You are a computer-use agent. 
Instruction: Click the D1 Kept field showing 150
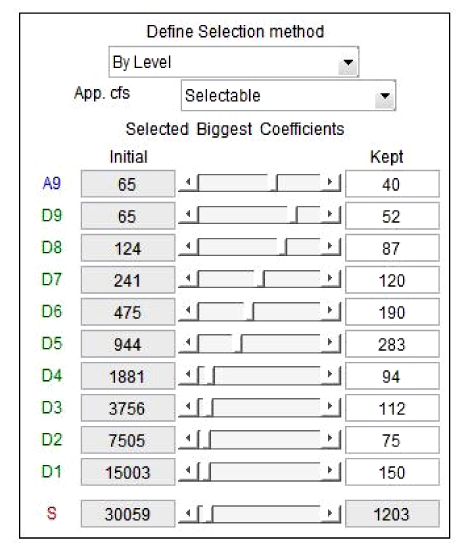point(392,472)
